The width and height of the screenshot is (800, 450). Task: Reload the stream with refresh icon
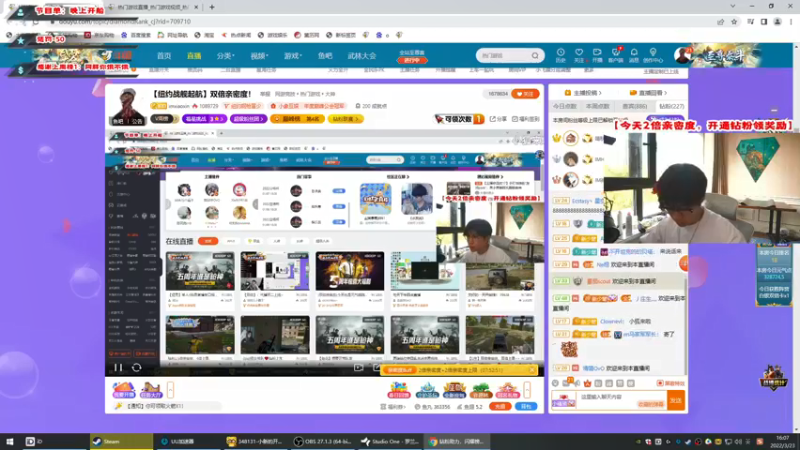136,367
